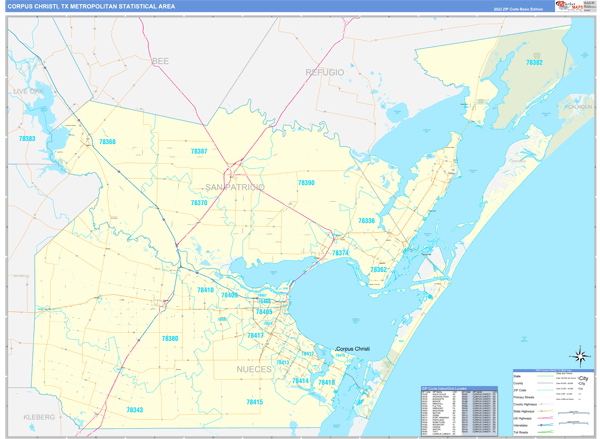
Task: Select ZIP code 78382 on the map
Action: pos(534,63)
